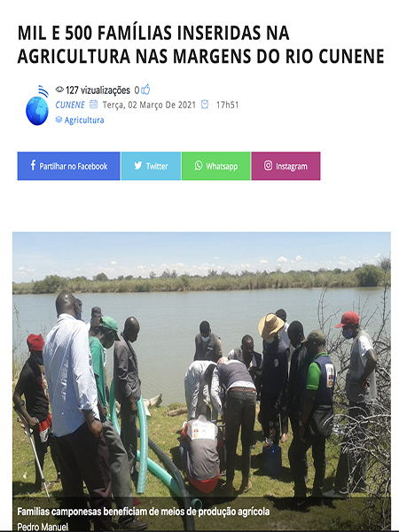Open the riverside families photo

(201, 381)
